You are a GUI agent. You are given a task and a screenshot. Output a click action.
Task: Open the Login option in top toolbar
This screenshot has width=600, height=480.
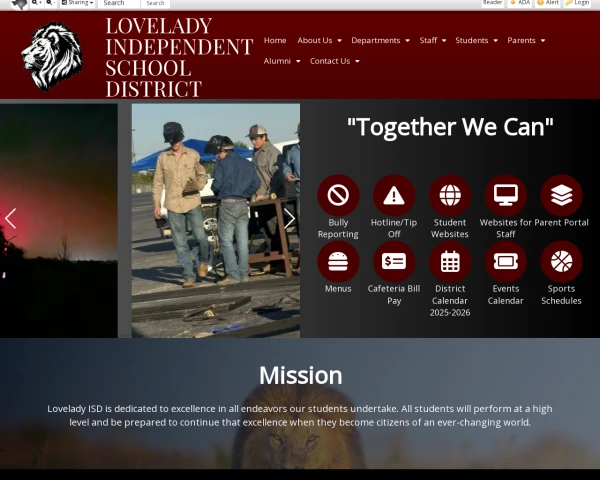point(577,3)
